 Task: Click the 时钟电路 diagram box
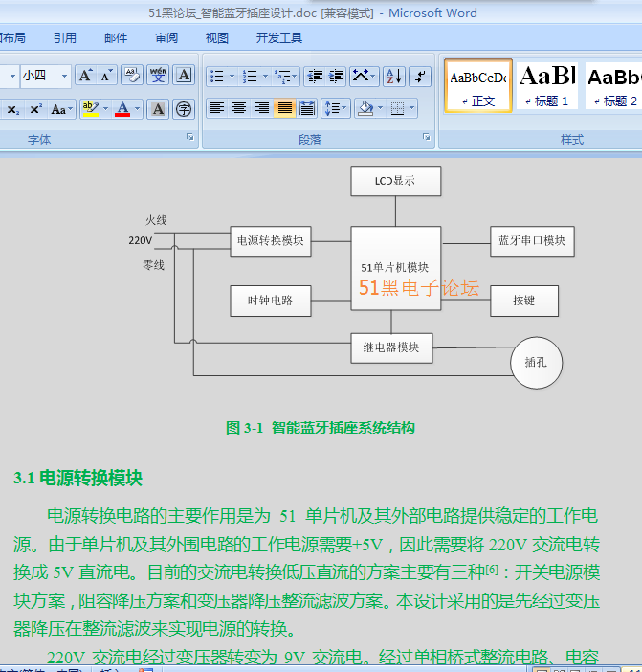click(x=271, y=301)
